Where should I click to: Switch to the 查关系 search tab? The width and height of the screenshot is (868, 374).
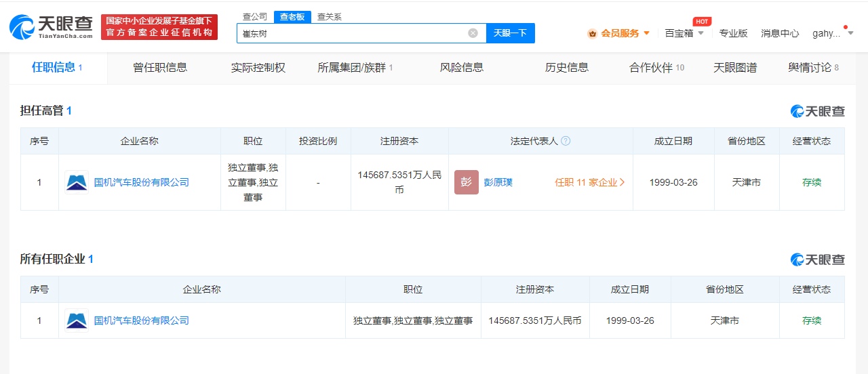330,17
